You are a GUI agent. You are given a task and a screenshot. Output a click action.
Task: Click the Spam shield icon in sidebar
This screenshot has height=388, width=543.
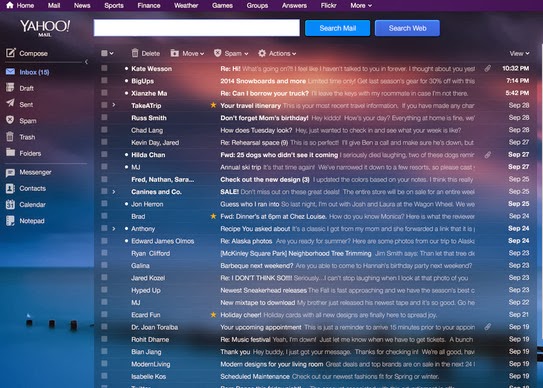point(10,120)
